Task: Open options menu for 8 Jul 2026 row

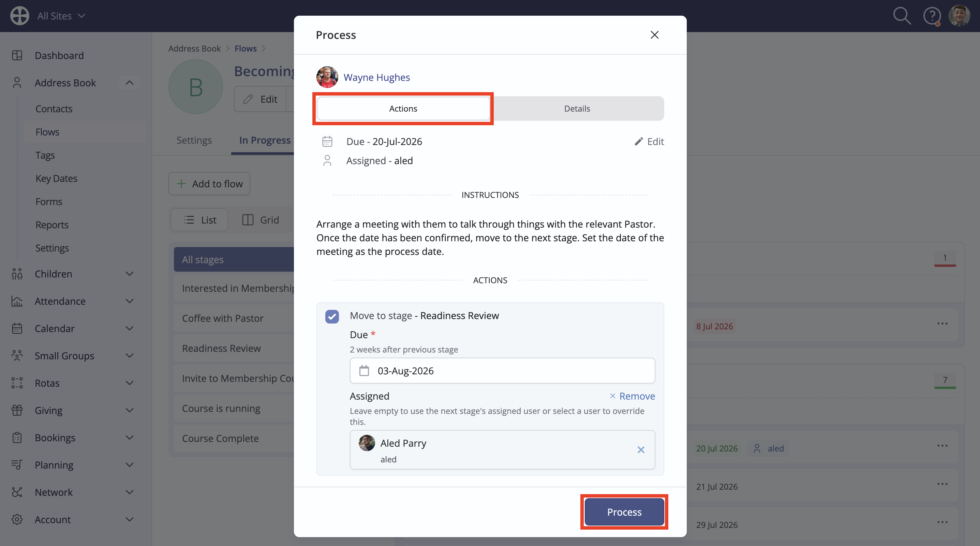Action: [942, 324]
